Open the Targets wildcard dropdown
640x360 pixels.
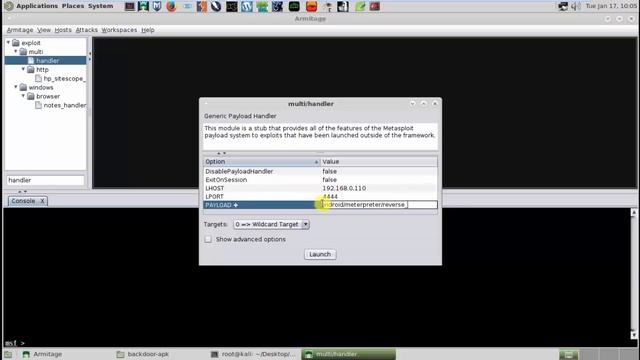(x=271, y=224)
